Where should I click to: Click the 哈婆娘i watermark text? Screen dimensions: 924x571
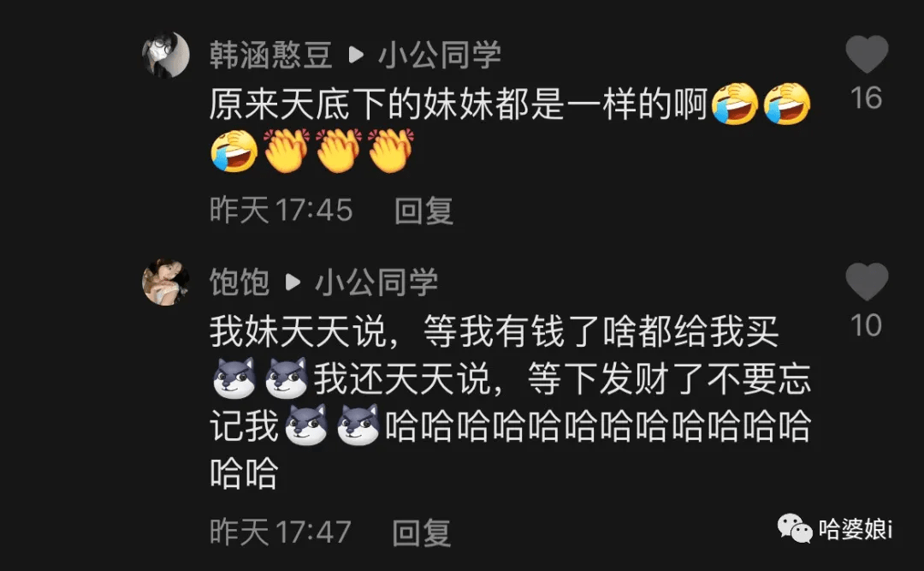[x=856, y=529]
